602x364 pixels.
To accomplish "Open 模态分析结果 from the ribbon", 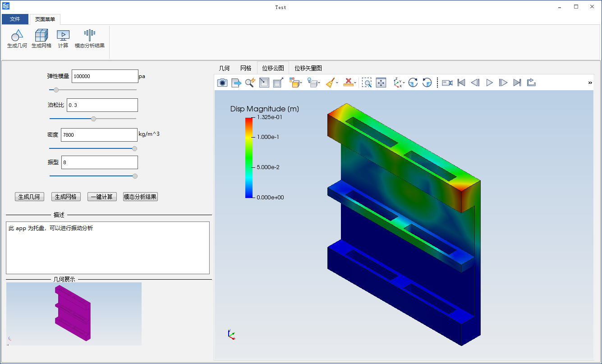I will click(90, 38).
